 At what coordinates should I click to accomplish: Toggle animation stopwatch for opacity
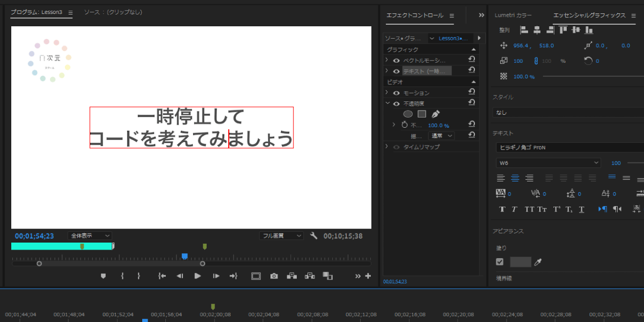(405, 125)
